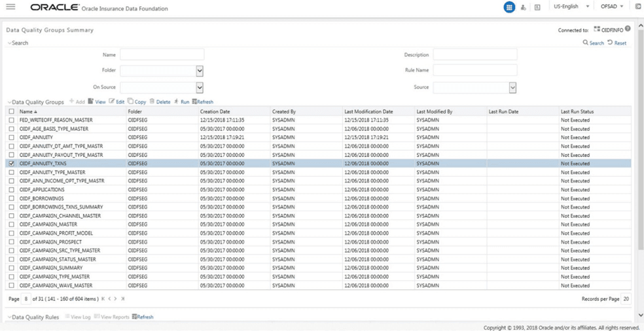The width and height of the screenshot is (644, 331).
Task: Open the Folder dropdown
Action: tap(200, 71)
